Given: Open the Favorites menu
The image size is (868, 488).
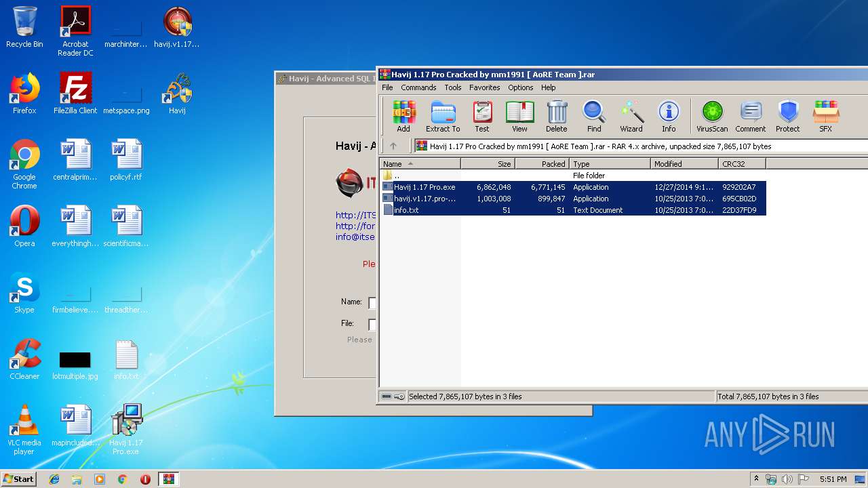Looking at the screenshot, I should tap(485, 87).
